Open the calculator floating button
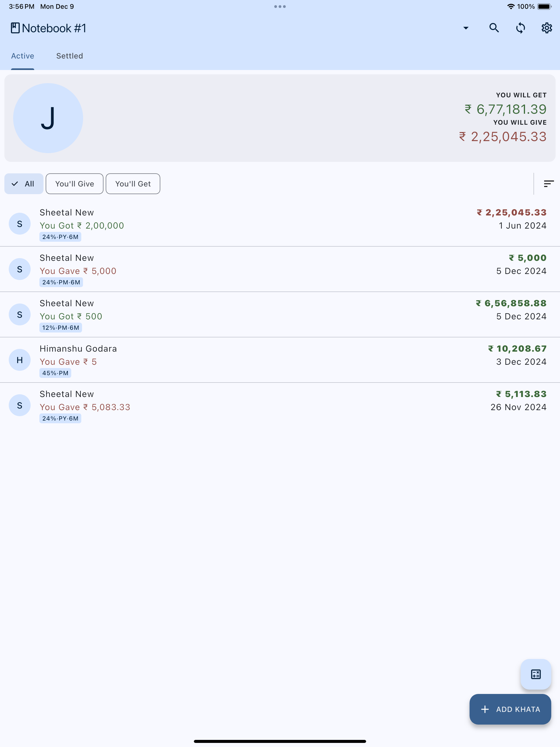The image size is (560, 747). 536,674
